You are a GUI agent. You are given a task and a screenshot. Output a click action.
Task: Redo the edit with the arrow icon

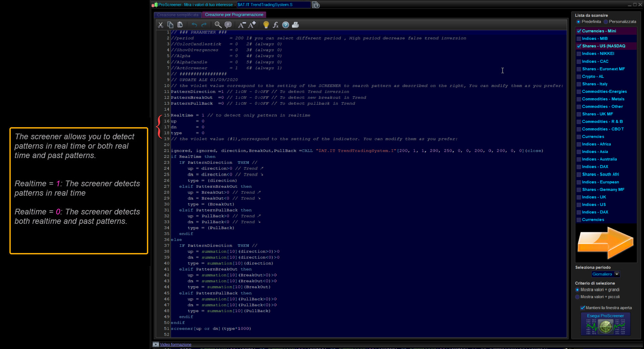204,25
